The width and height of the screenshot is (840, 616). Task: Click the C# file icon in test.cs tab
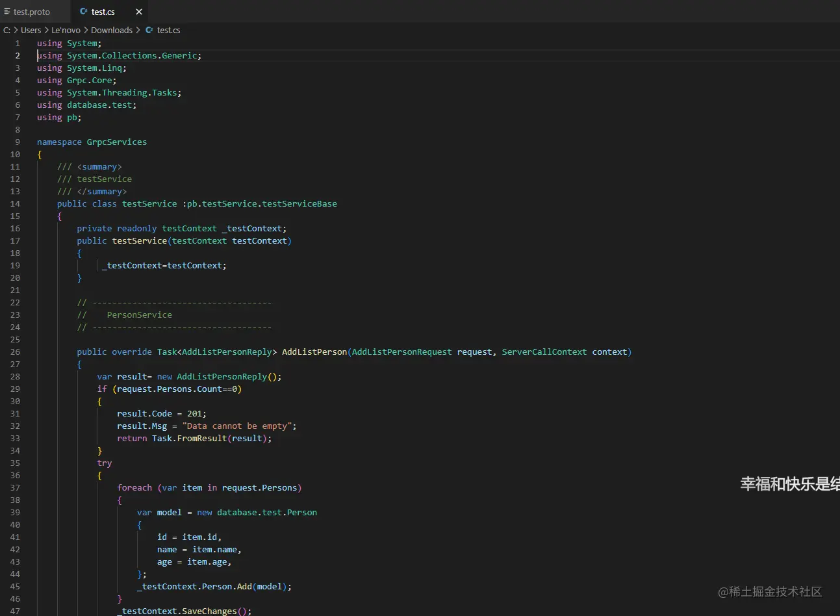click(x=84, y=12)
